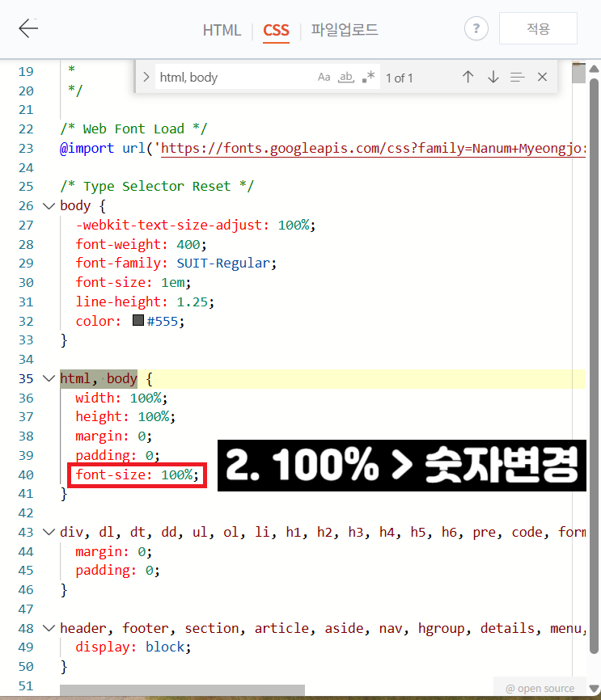Open the #555 color swatch picker
This screenshot has width=601, height=700.
138,320
